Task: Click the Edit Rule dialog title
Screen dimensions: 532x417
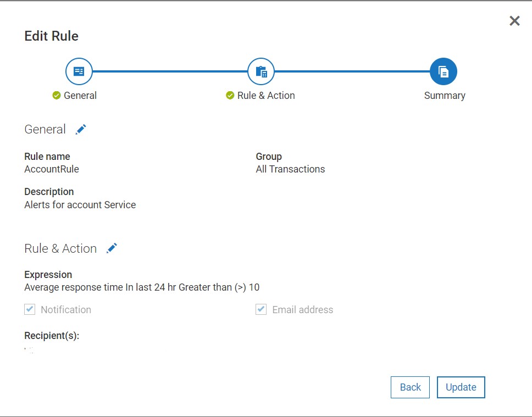Action: coord(52,36)
